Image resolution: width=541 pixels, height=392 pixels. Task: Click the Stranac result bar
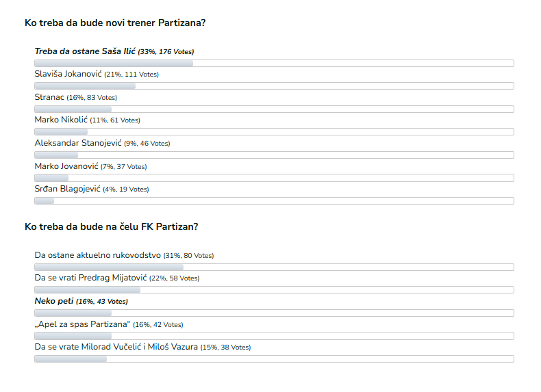pyautogui.click(x=274, y=109)
